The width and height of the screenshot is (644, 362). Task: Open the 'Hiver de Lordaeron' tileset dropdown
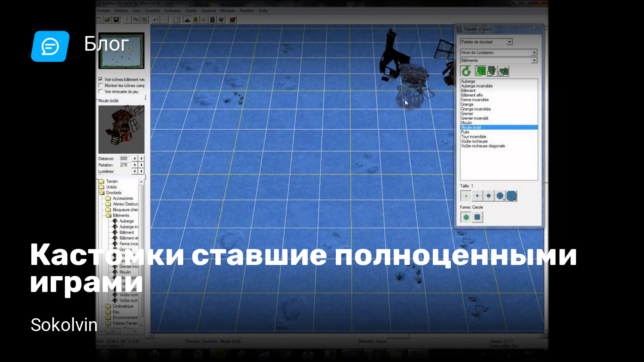498,52
